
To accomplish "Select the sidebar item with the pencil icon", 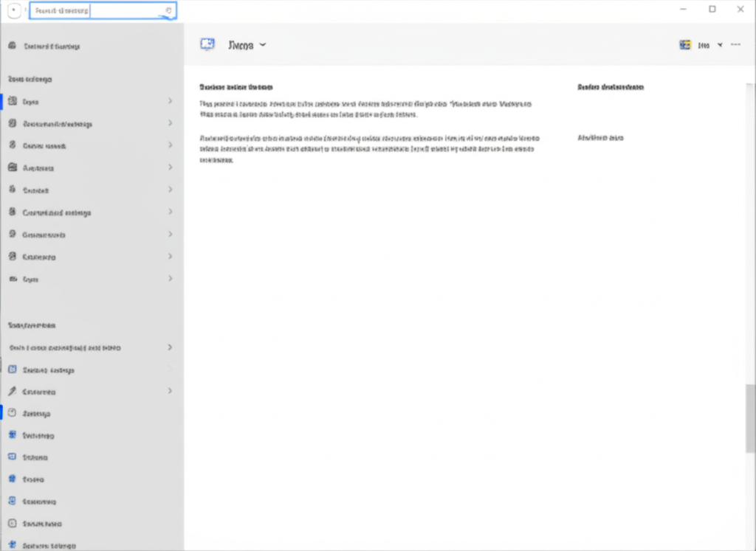I will pyautogui.click(x=90, y=392).
